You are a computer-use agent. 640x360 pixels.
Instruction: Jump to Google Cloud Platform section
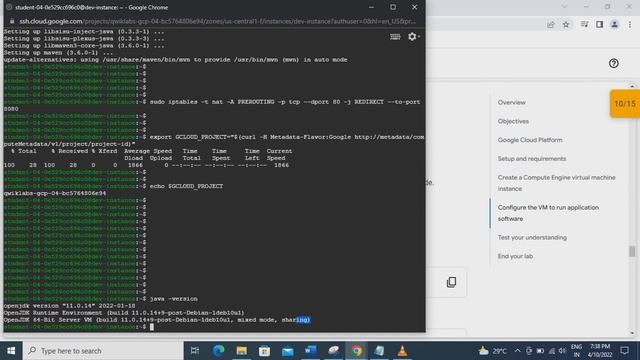(x=530, y=140)
